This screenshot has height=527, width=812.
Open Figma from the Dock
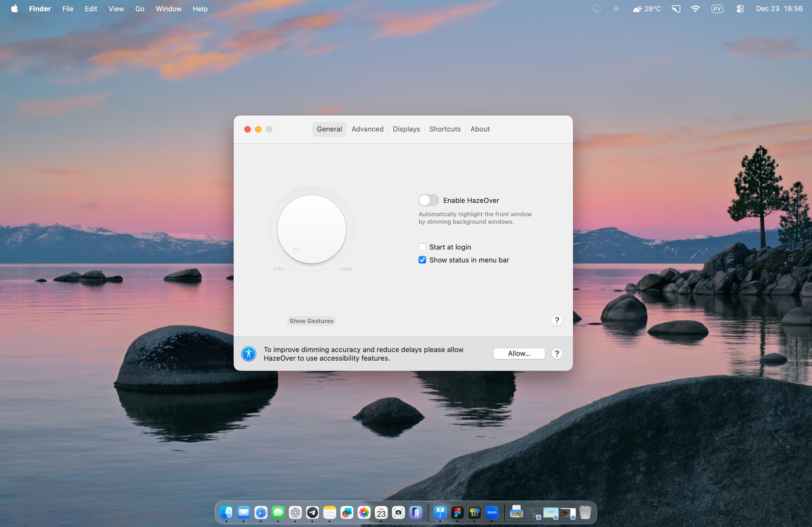click(x=457, y=512)
